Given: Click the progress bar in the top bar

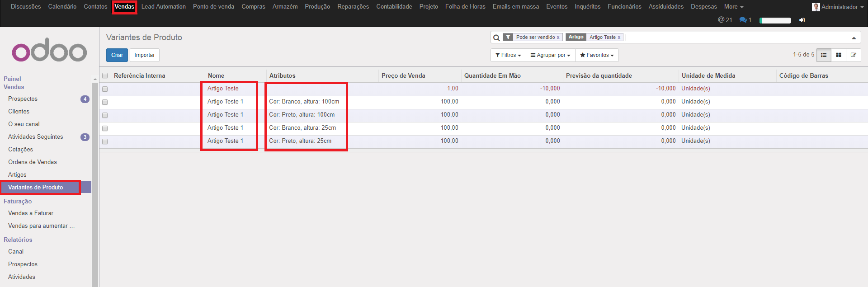Looking at the screenshot, I should (x=775, y=20).
